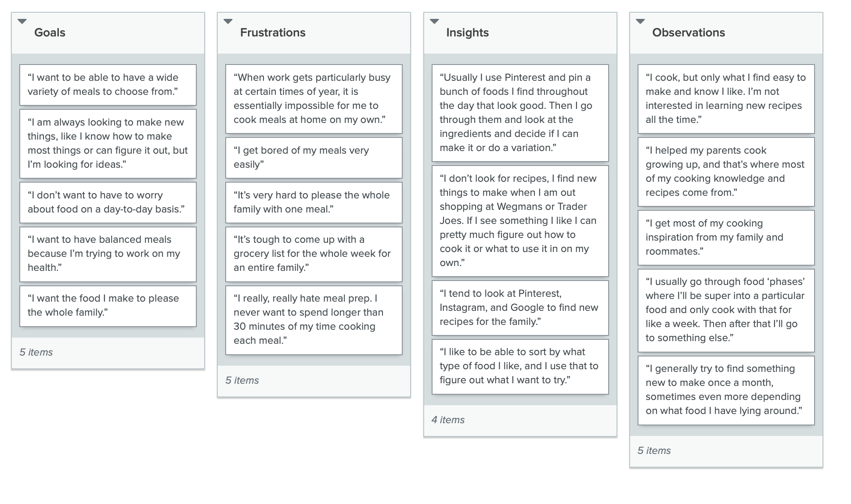Select the food 'phases' observation card

coord(726,310)
